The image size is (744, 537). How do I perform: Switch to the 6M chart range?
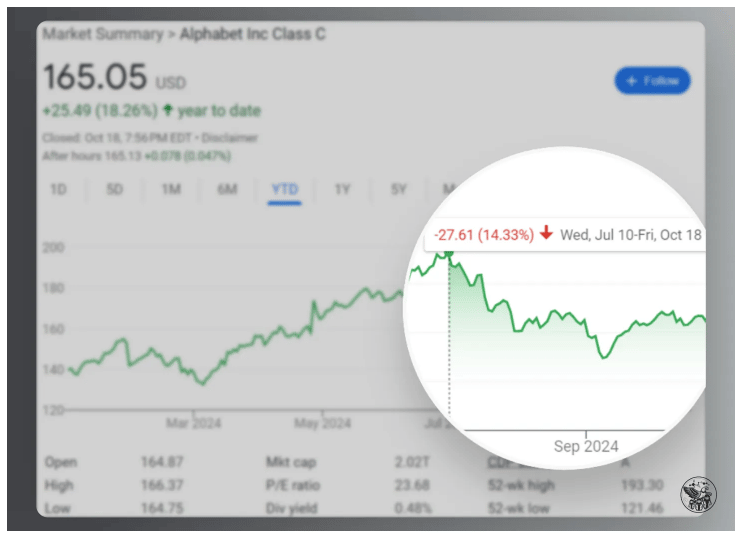pos(227,188)
